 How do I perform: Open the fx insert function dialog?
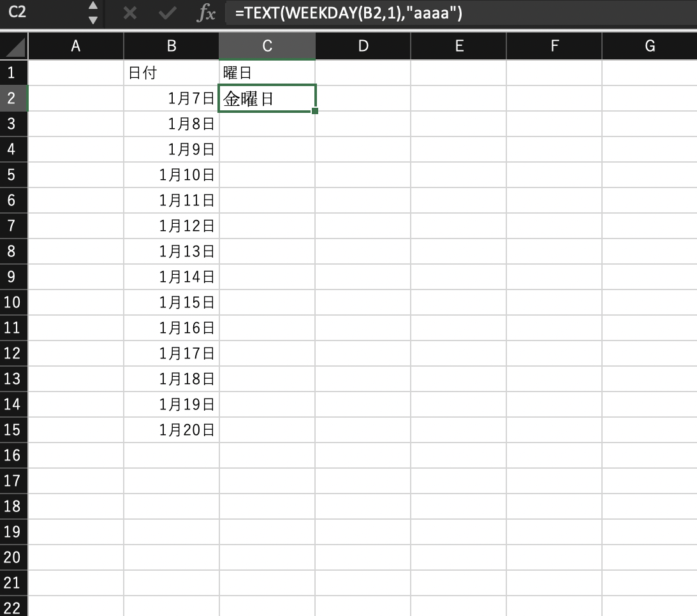[x=206, y=13]
